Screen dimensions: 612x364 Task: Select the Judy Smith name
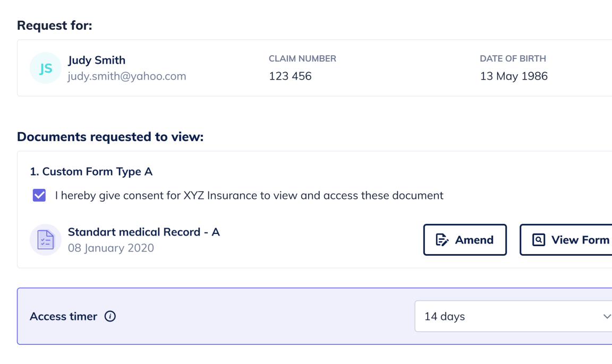pos(97,60)
